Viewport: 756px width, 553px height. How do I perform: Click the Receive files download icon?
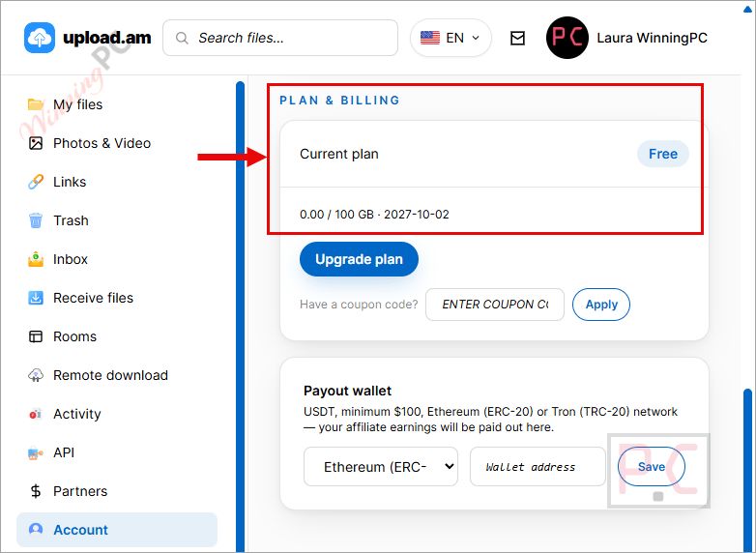36,298
